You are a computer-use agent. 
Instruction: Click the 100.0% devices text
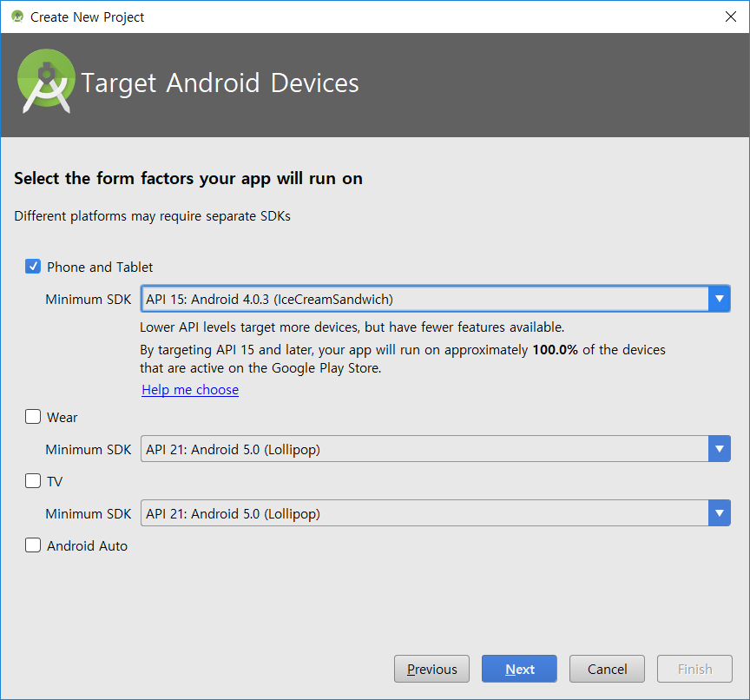pyautogui.click(x=555, y=350)
